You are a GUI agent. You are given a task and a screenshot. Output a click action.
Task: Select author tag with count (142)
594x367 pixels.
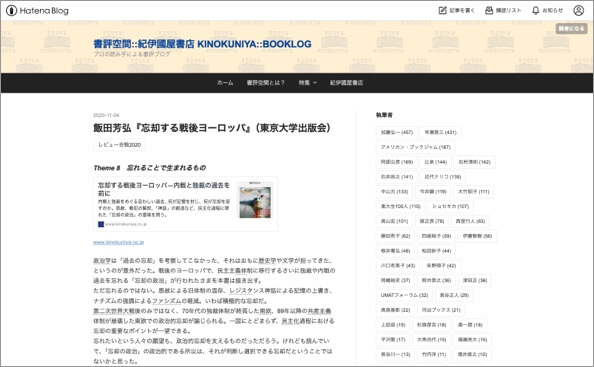[x=474, y=162]
